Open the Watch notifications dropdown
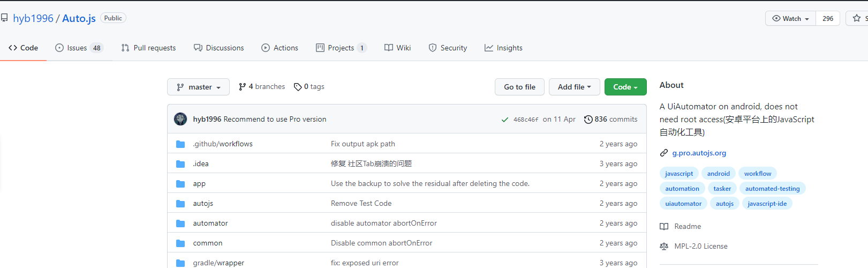This screenshot has height=268, width=868. [790, 18]
